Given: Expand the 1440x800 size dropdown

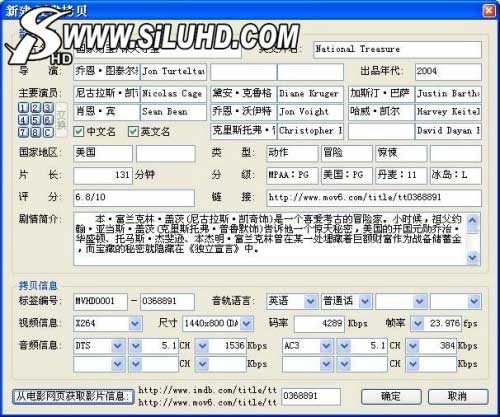Looking at the screenshot, I should pos(246,323).
